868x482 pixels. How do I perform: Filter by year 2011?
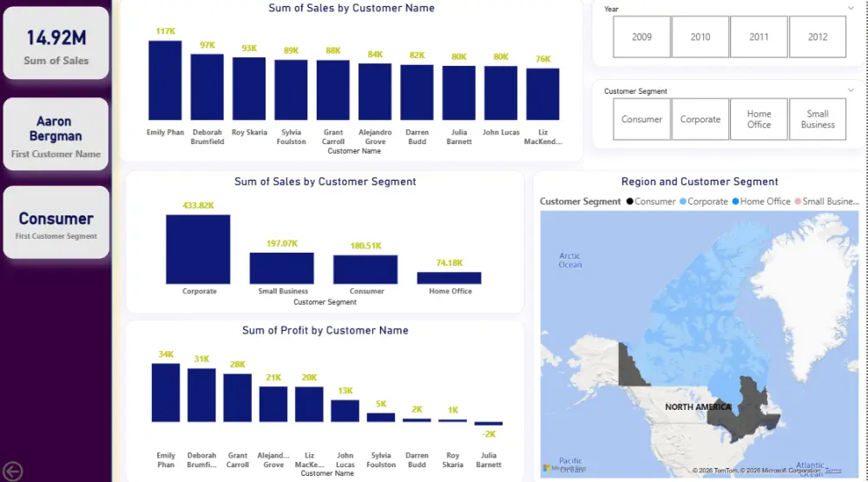[759, 36]
